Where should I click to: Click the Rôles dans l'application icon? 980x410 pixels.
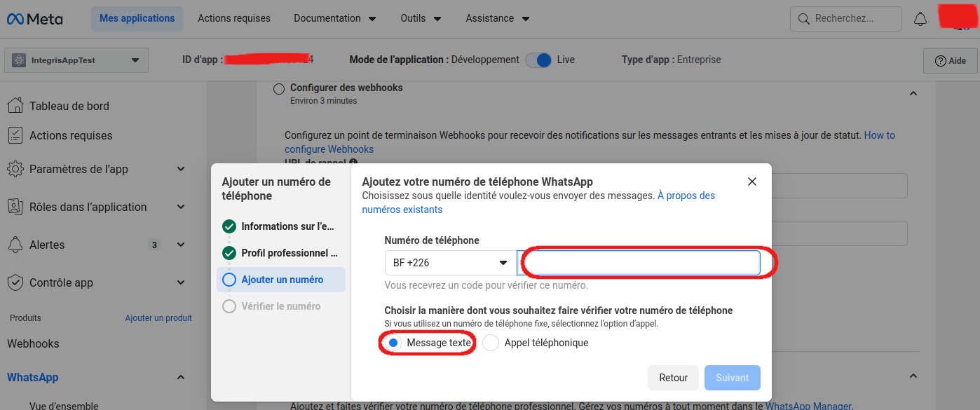coord(15,207)
